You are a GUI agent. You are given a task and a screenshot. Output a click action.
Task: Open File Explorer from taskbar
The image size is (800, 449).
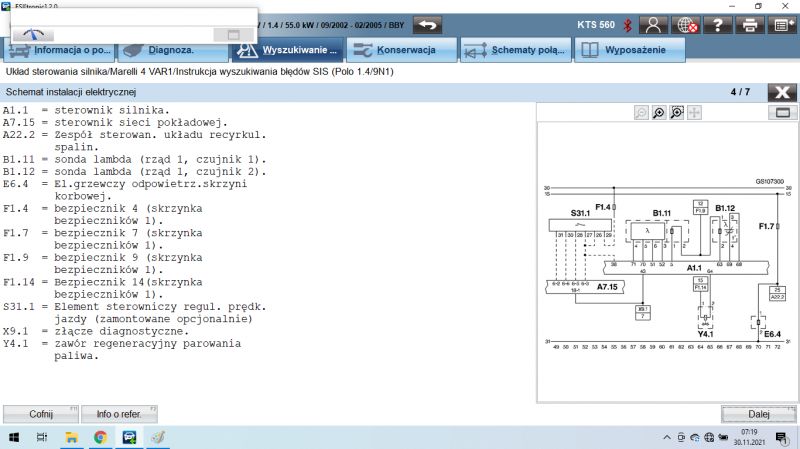pos(71,437)
